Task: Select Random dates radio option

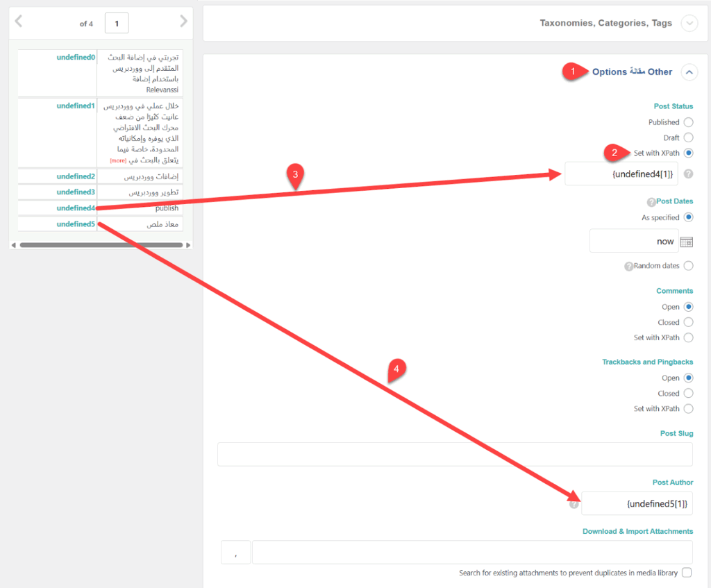Action: [688, 266]
